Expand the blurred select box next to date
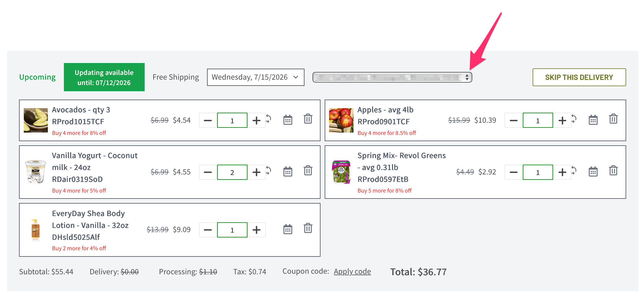Screen dimensions: 644x296 click(392, 77)
